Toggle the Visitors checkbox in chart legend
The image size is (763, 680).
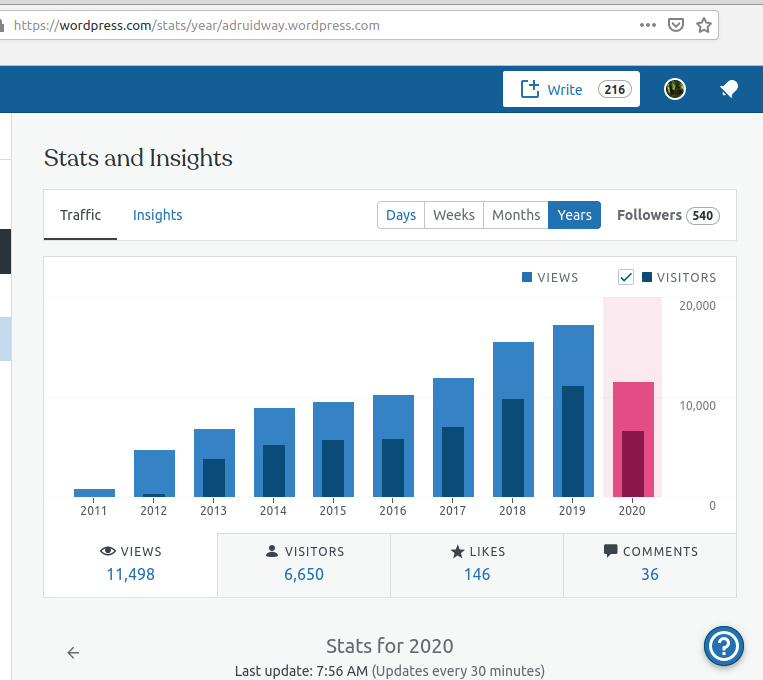(x=626, y=277)
